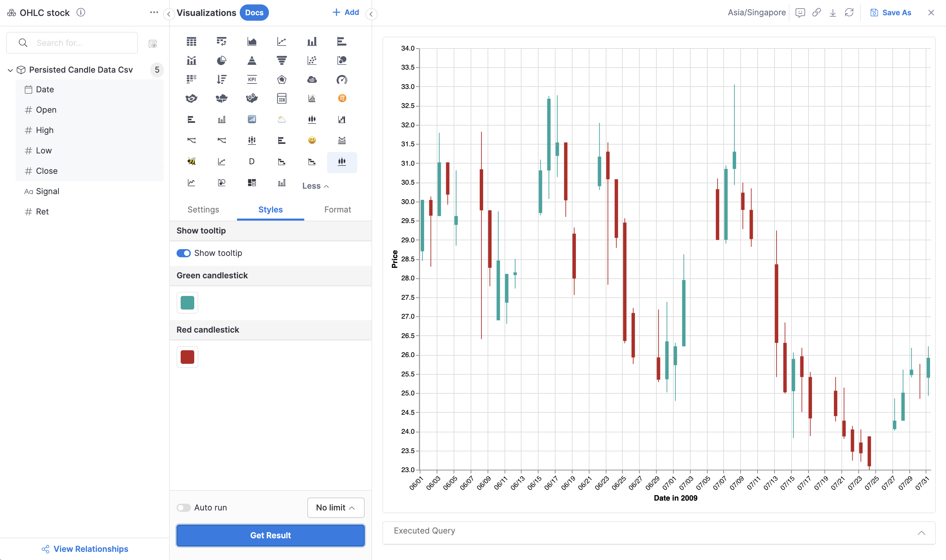Open the Settings tab

[203, 209]
